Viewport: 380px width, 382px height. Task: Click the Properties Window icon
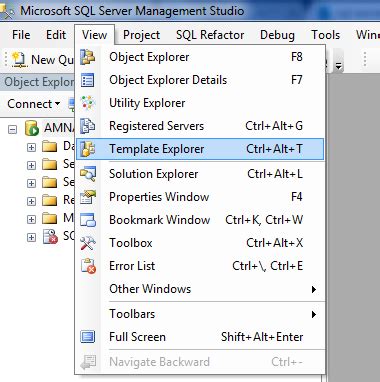pyautogui.click(x=88, y=197)
